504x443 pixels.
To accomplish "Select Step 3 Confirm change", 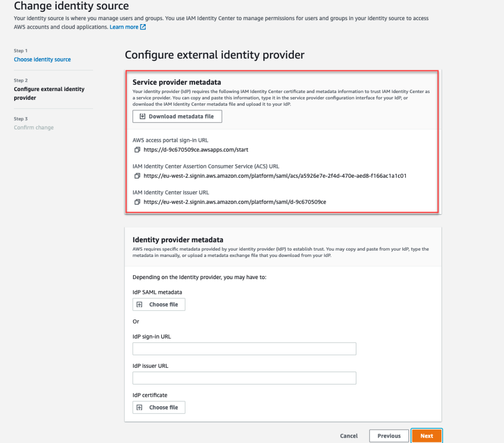I will [x=33, y=127].
